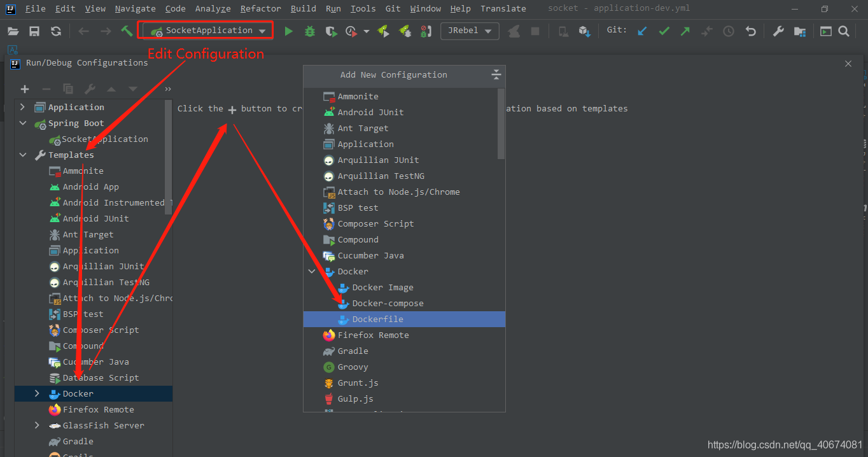Add a configuration with the plus icon

point(24,89)
